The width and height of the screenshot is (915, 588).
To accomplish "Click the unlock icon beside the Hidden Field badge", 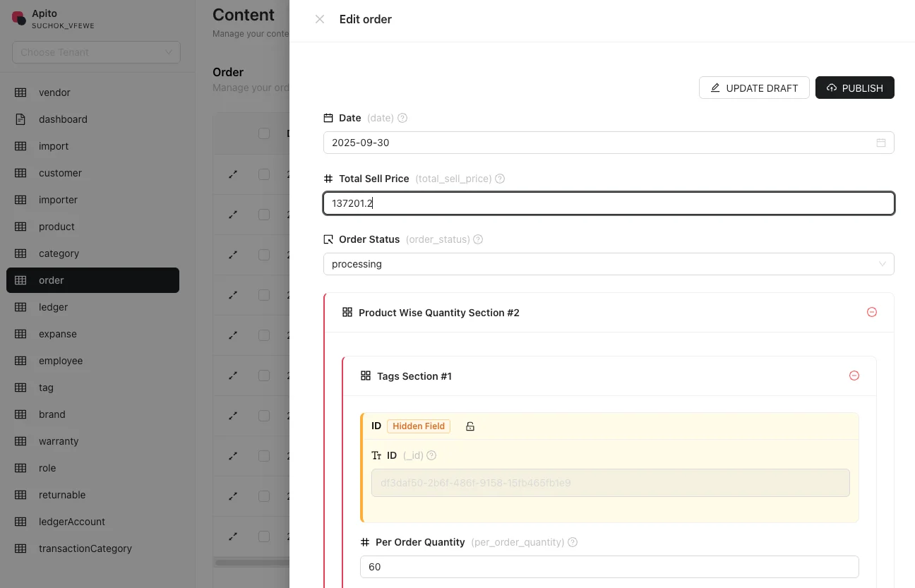I will pyautogui.click(x=470, y=426).
